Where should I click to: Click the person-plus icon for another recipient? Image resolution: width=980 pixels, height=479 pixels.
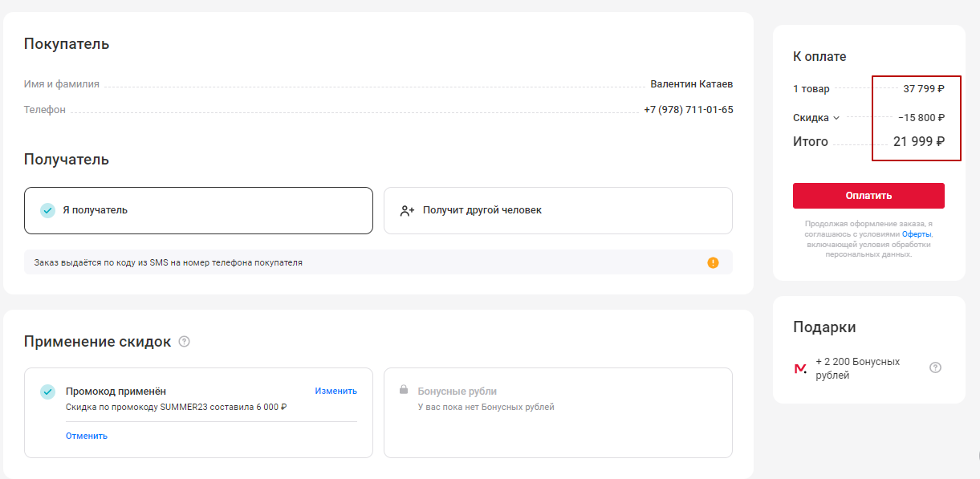click(407, 211)
